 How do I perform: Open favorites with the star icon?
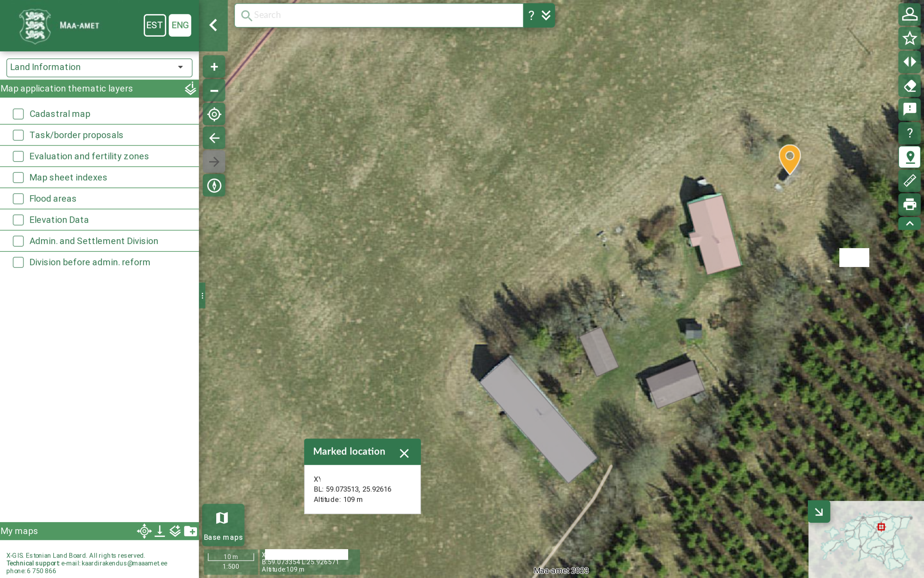(x=910, y=38)
